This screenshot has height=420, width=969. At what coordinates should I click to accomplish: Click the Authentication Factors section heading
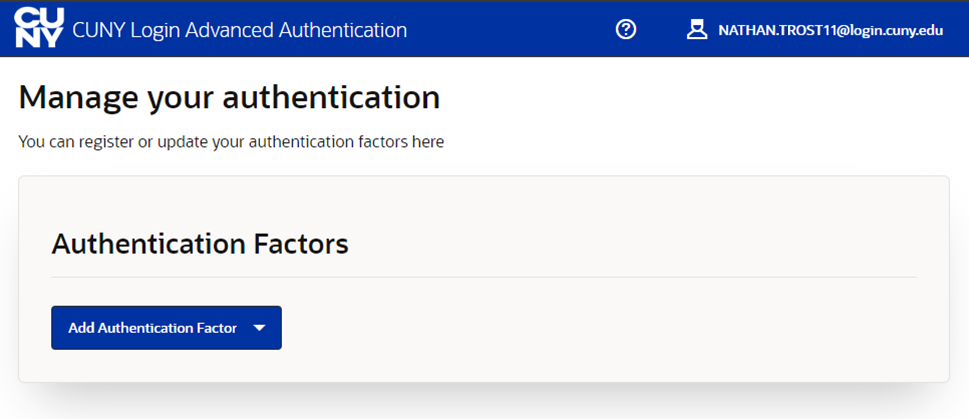click(x=200, y=243)
